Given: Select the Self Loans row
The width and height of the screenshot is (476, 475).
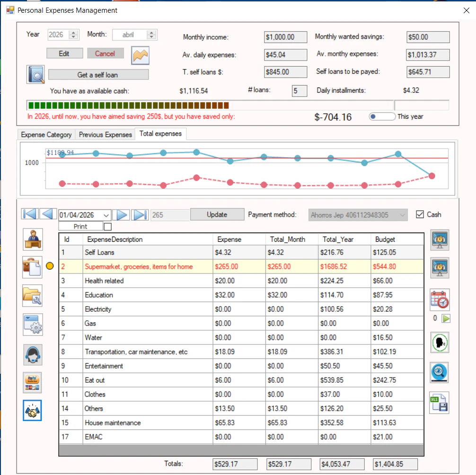Looking at the screenshot, I should (241, 252).
